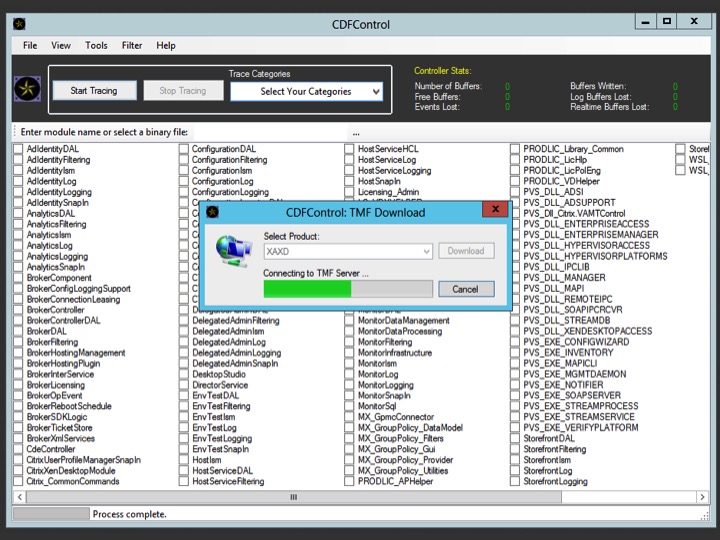The height and width of the screenshot is (540, 720).
Task: Check the ConfigurationDAL checkbox
Action: pyautogui.click(x=184, y=149)
